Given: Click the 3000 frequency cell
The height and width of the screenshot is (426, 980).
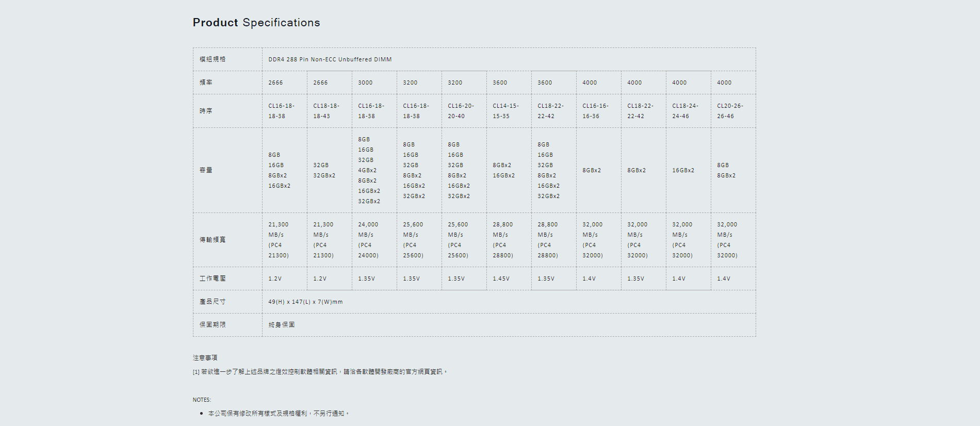Looking at the screenshot, I should [x=365, y=83].
